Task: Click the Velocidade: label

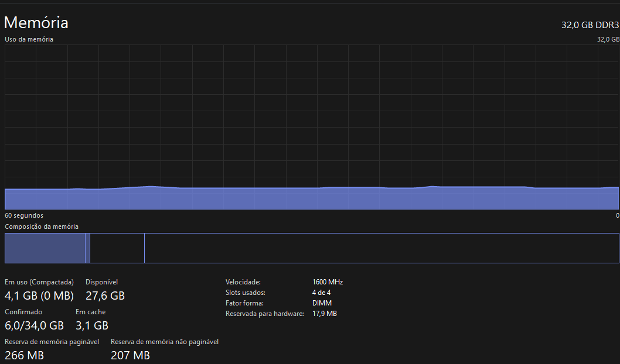Action: 243,282
